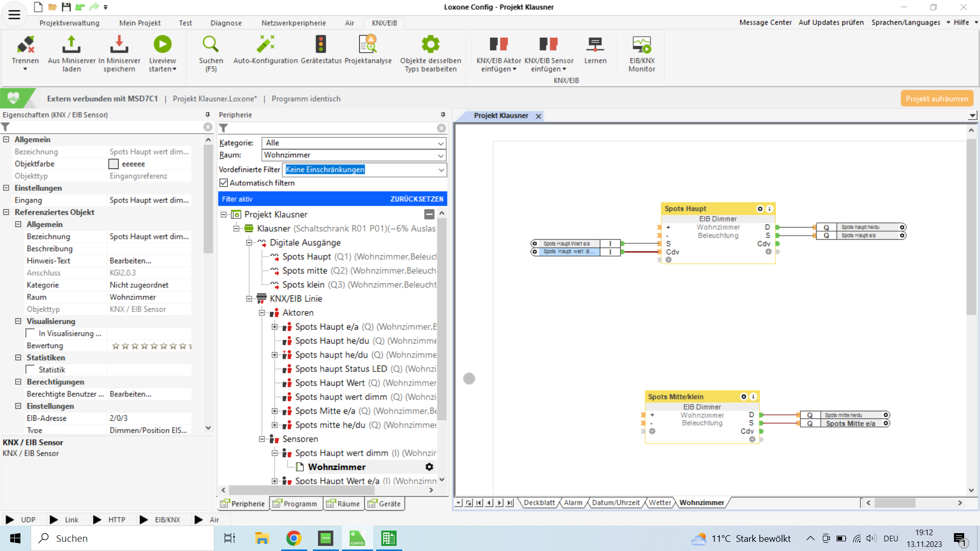This screenshot has width=980, height=551.
Task: Open Raum dropdown showing Wohnzimmer
Action: (x=354, y=155)
